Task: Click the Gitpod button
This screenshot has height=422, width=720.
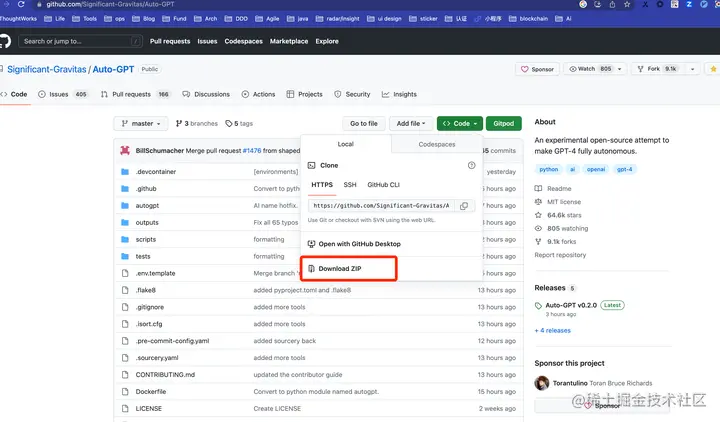Action: pyautogui.click(x=504, y=124)
